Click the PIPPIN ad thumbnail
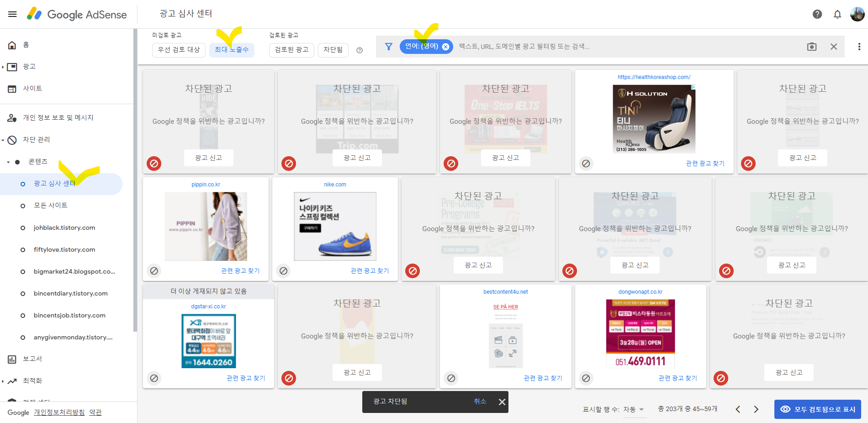The width and height of the screenshot is (868, 423). (x=206, y=226)
